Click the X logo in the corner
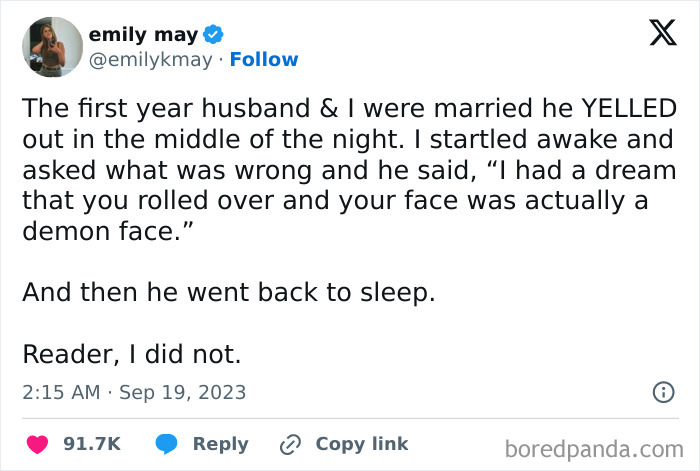The width and height of the screenshot is (700, 471). pyautogui.click(x=656, y=34)
